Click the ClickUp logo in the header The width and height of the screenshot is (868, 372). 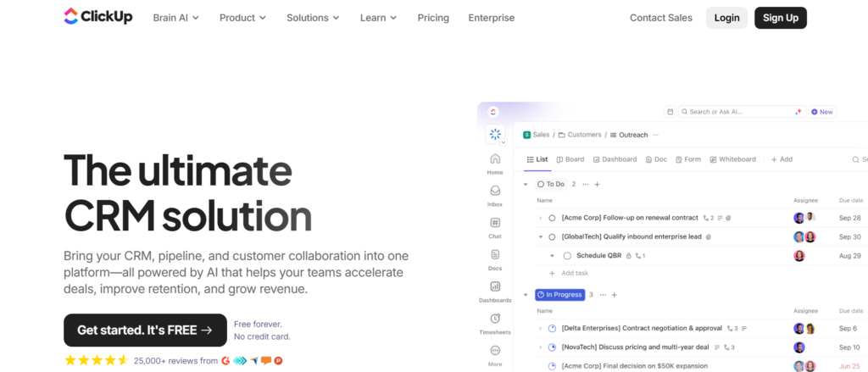98,17
